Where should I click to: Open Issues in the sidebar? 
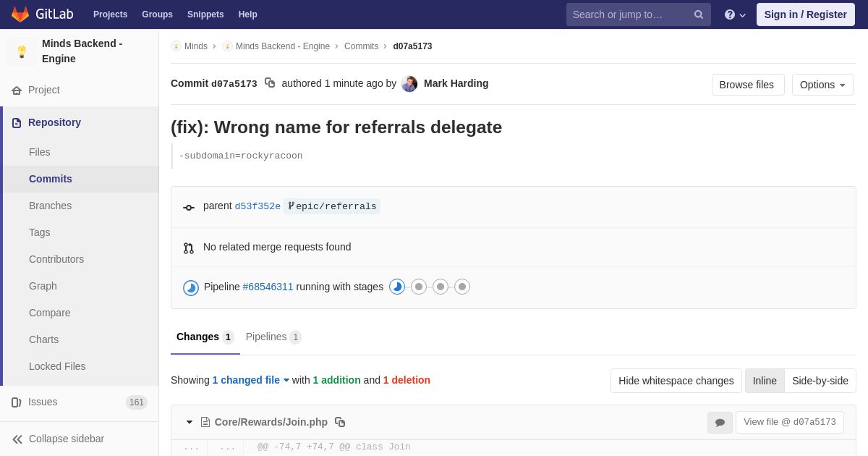tap(80, 402)
